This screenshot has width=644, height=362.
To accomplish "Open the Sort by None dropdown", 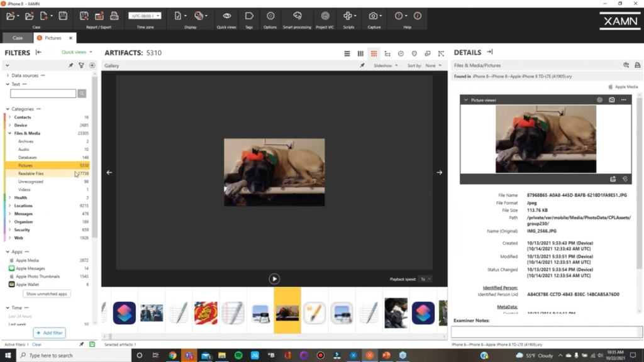I will tap(433, 65).
